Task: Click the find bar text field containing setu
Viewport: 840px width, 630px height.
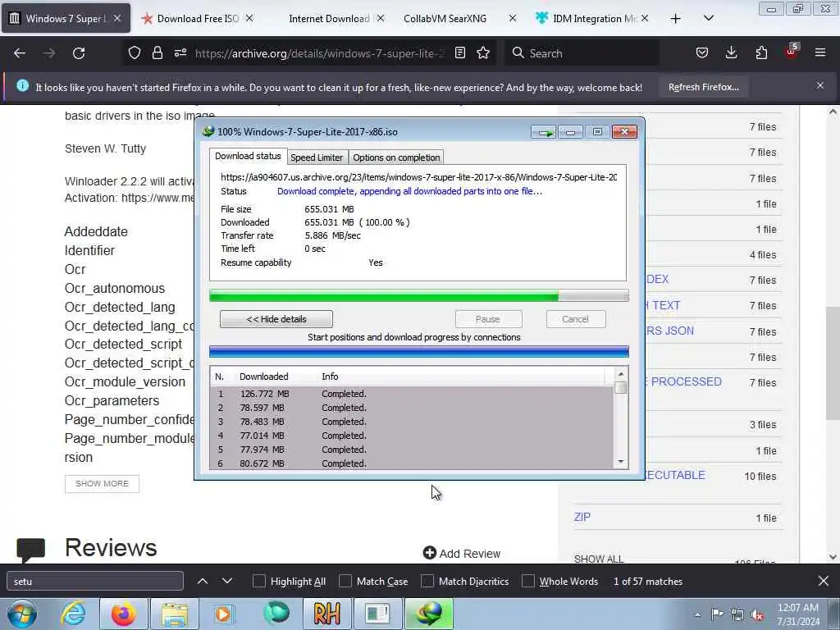Action: (x=95, y=582)
